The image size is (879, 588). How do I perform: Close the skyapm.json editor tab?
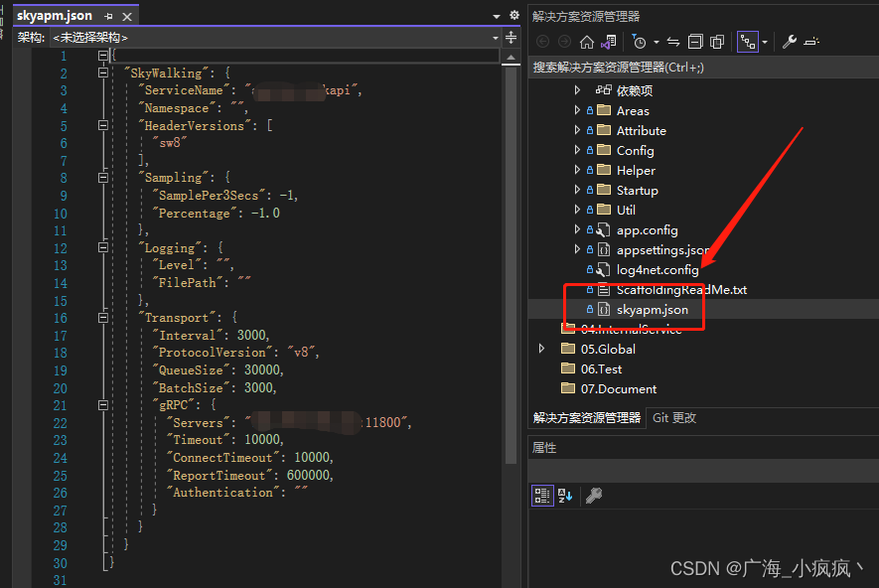tap(127, 17)
